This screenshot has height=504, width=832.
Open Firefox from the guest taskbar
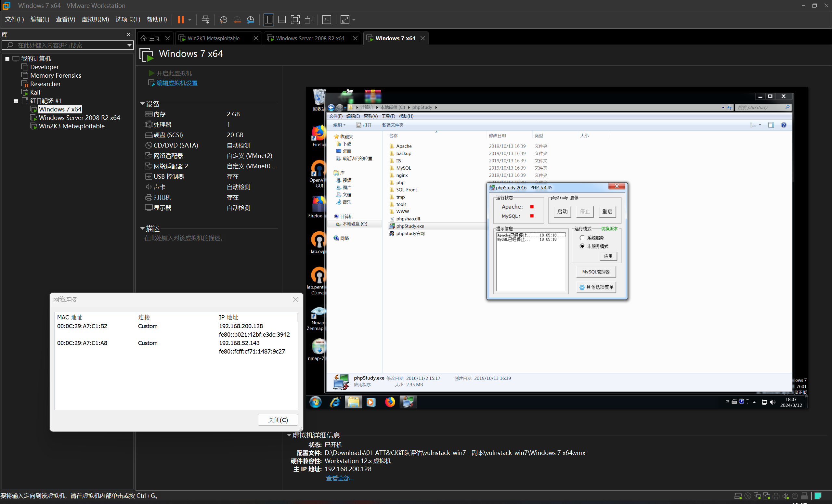point(390,402)
